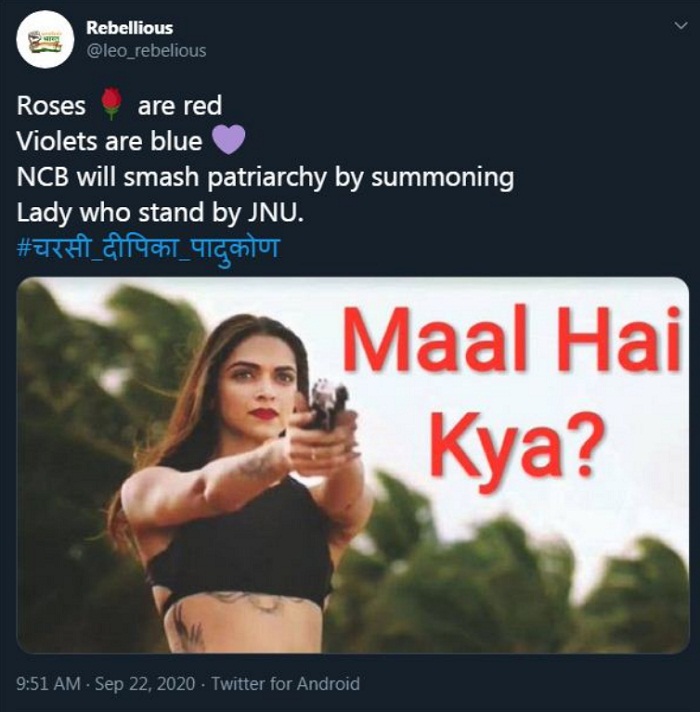Open the Rebellious profile avatar
Image resolution: width=700 pixels, height=712 pixels.
(46, 40)
